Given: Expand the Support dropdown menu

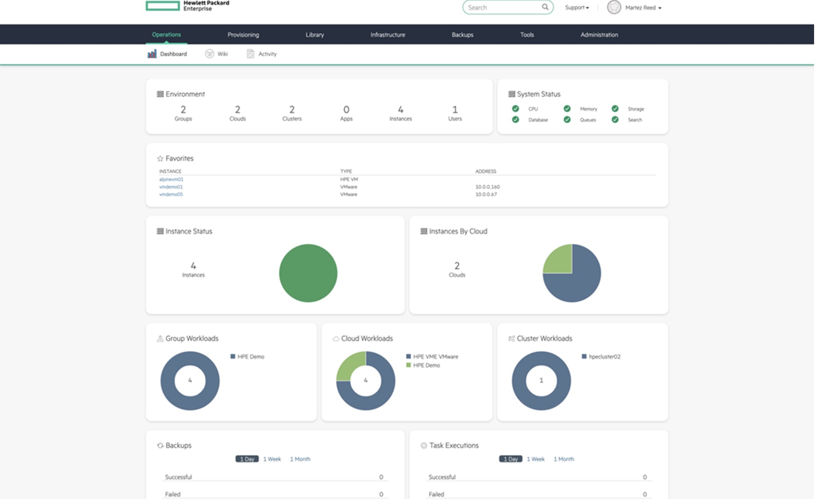Looking at the screenshot, I should tap(577, 8).
